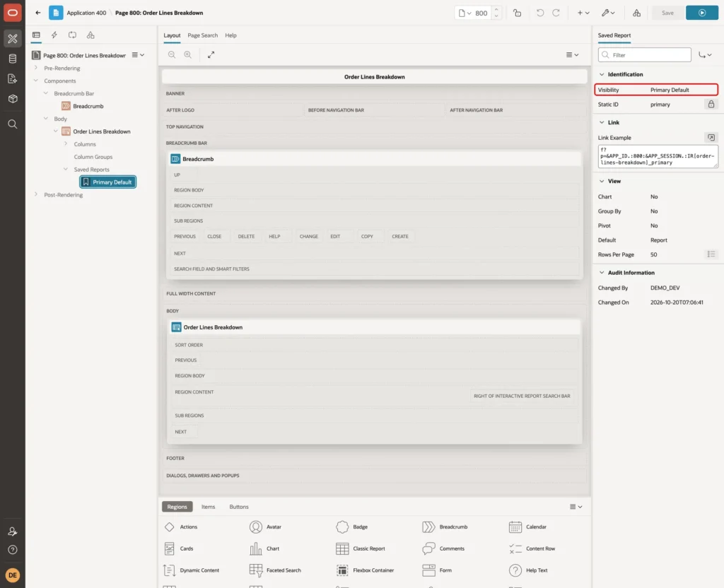The height and width of the screenshot is (588, 724).
Task: Switch to the Dynamic Actions lightning tab
Action: pyautogui.click(x=54, y=35)
